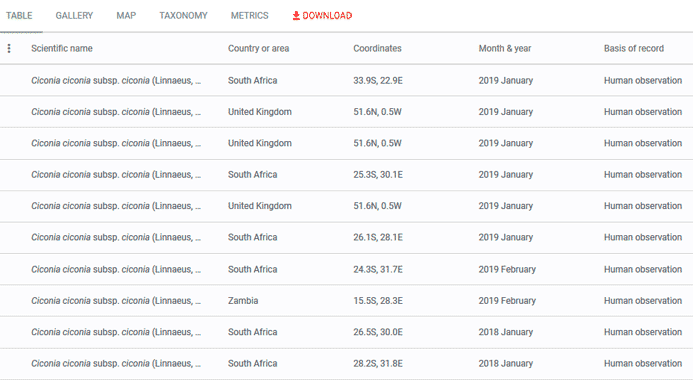Viewport: 693px width, 380px height.
Task: Open the record at 26.5S, 30.0E
Action: 346,332
